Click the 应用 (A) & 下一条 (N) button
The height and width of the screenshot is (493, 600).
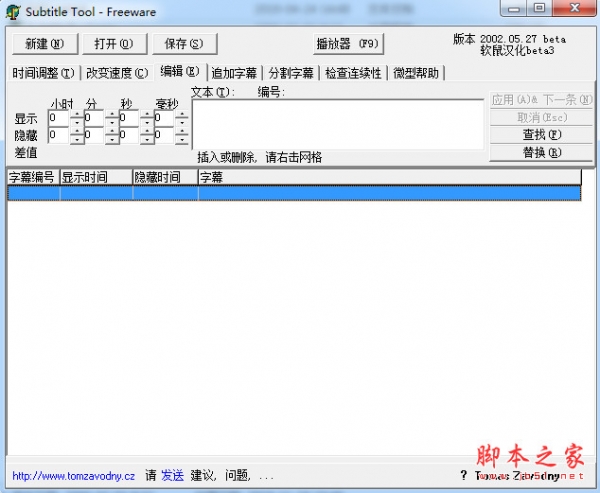[541, 100]
